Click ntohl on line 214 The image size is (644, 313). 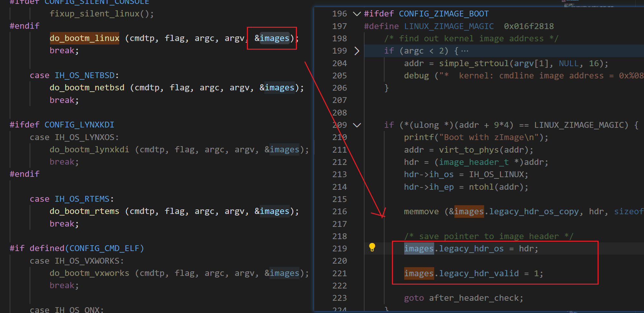click(481, 187)
